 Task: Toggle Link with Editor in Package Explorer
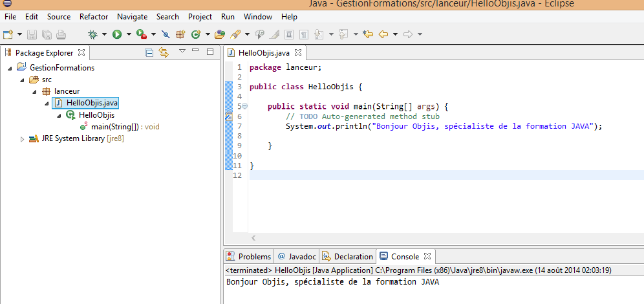point(164,52)
